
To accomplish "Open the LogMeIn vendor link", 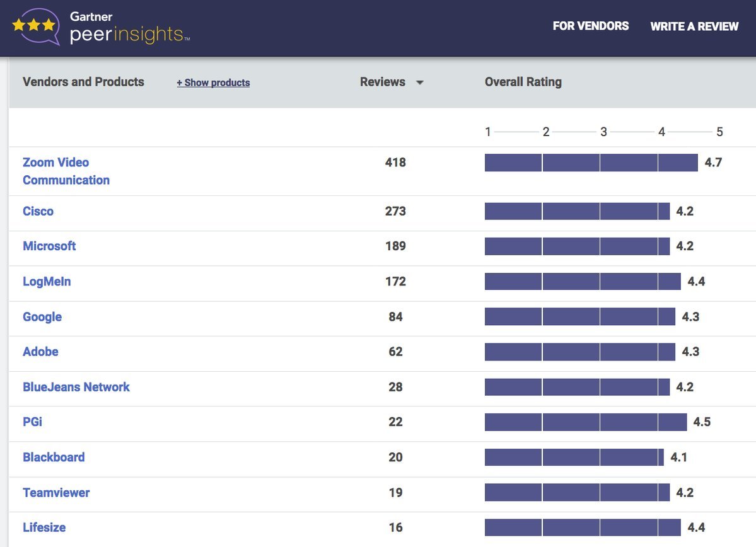I will coord(47,282).
